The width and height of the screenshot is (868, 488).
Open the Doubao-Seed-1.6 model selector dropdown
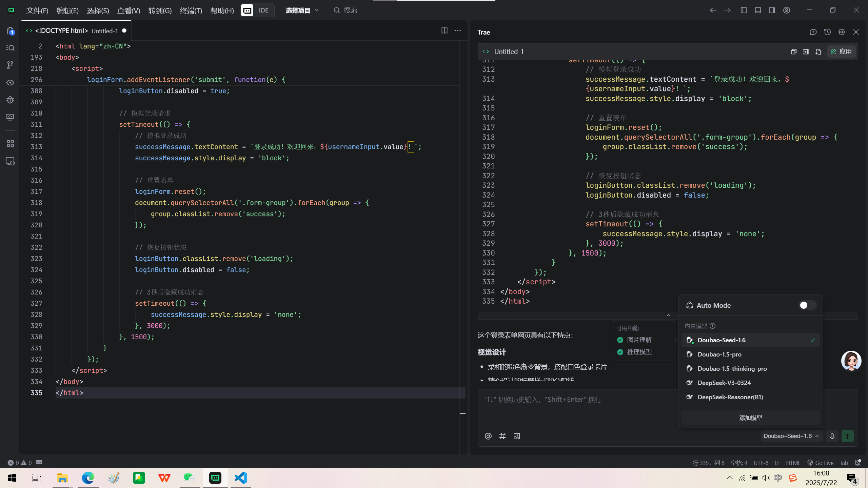[791, 436]
